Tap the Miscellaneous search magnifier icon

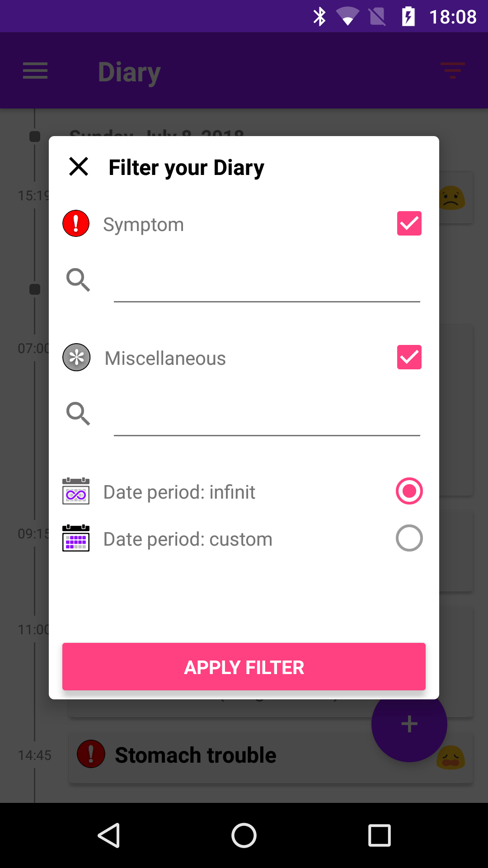tap(78, 414)
